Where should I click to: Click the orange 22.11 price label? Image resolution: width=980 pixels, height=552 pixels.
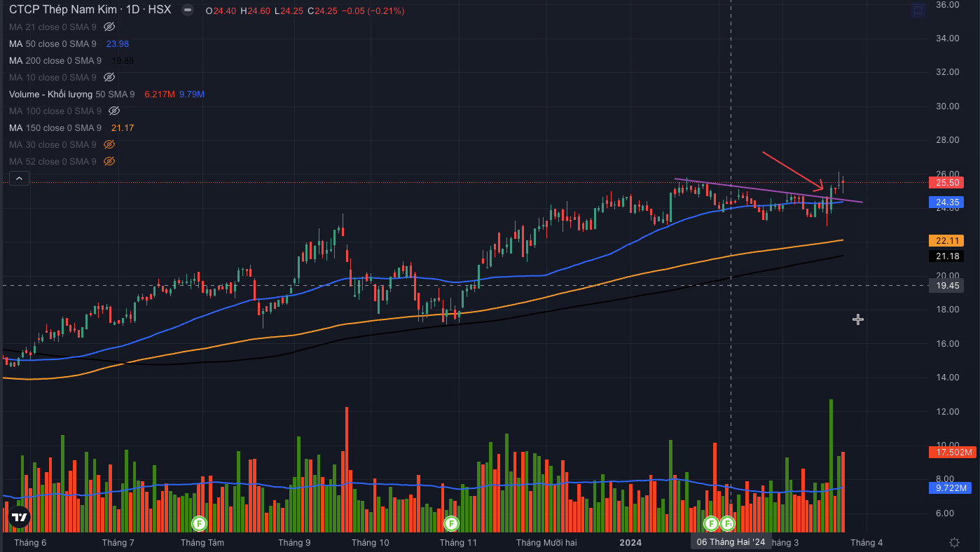point(946,240)
